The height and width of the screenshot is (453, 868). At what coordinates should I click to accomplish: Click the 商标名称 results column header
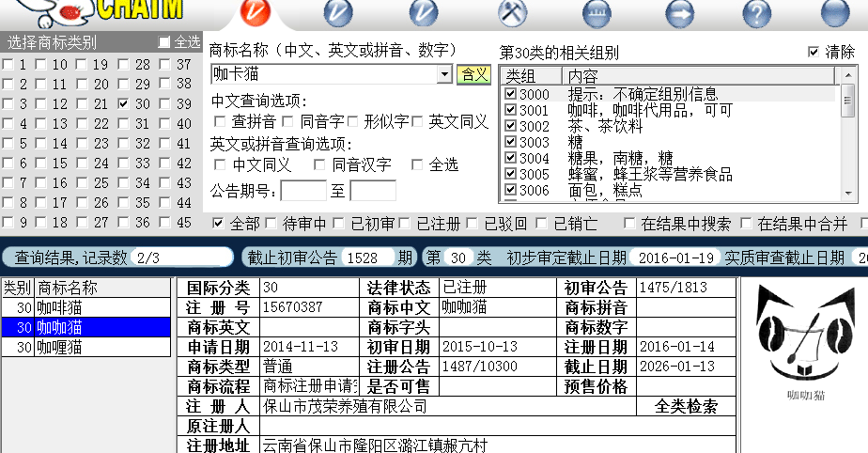click(x=102, y=288)
